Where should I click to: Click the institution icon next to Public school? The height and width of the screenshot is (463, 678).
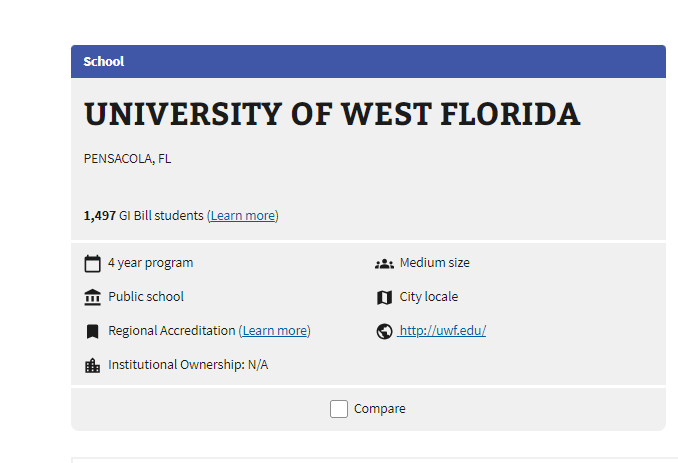pyautogui.click(x=92, y=297)
